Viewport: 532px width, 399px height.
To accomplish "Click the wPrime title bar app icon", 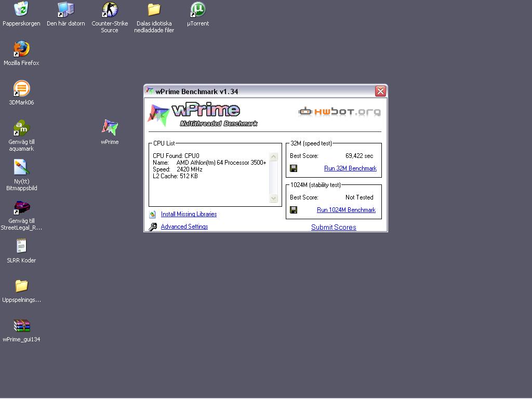I will (149, 91).
